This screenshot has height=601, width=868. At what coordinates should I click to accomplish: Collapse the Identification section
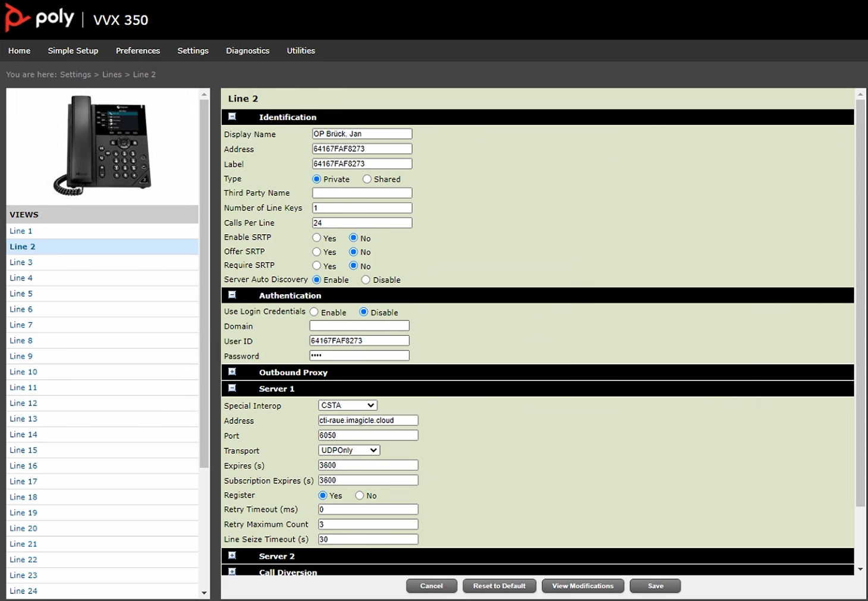tap(232, 117)
